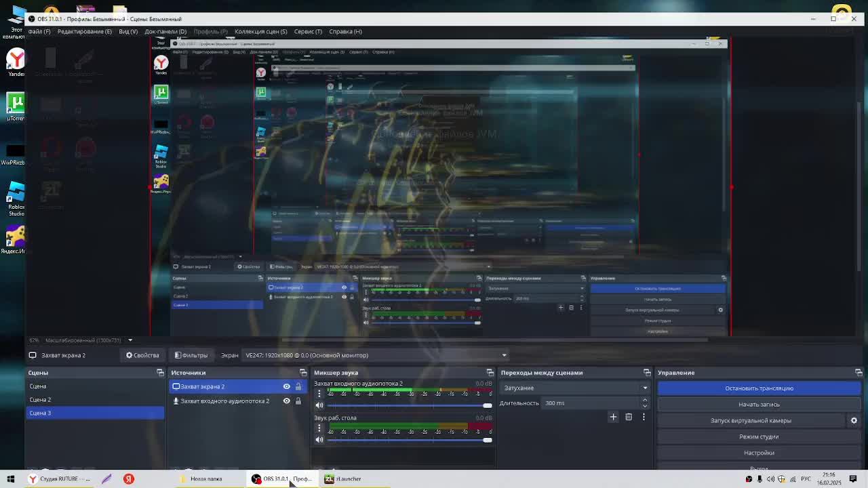Viewport: 868px width, 488px height.
Task: Switch keyboard language РУС indicator
Action: [806, 479]
